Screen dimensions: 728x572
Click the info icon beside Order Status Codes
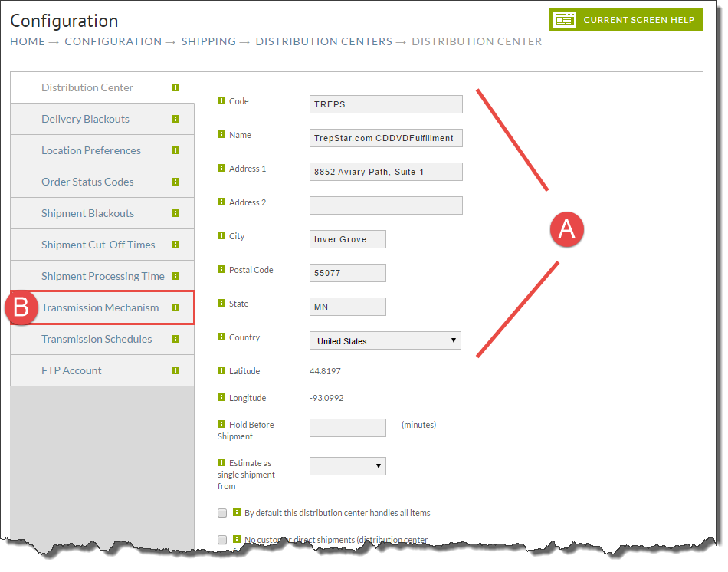tap(175, 182)
